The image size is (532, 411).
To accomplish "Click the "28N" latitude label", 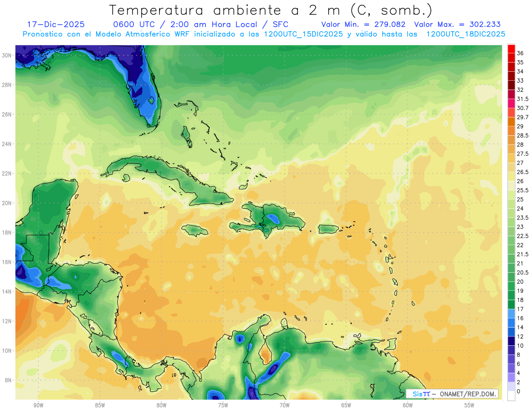I will [x=7, y=85].
